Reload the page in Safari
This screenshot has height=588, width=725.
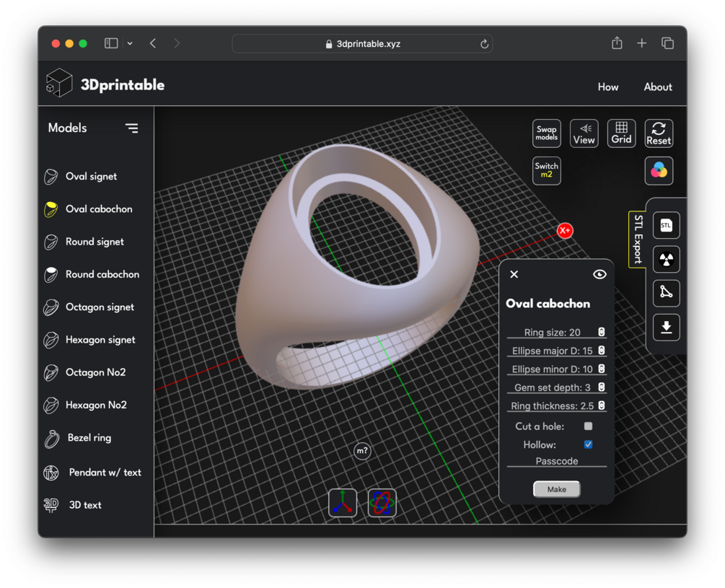(x=484, y=44)
